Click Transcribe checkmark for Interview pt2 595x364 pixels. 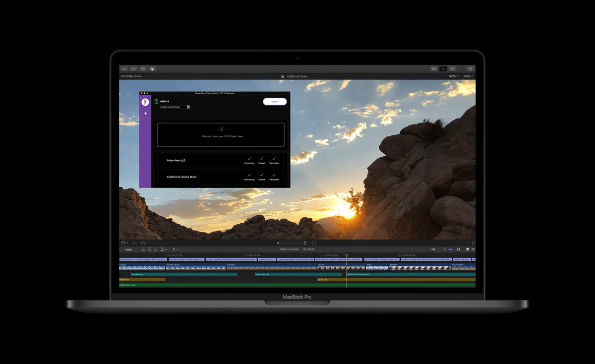tap(274, 159)
